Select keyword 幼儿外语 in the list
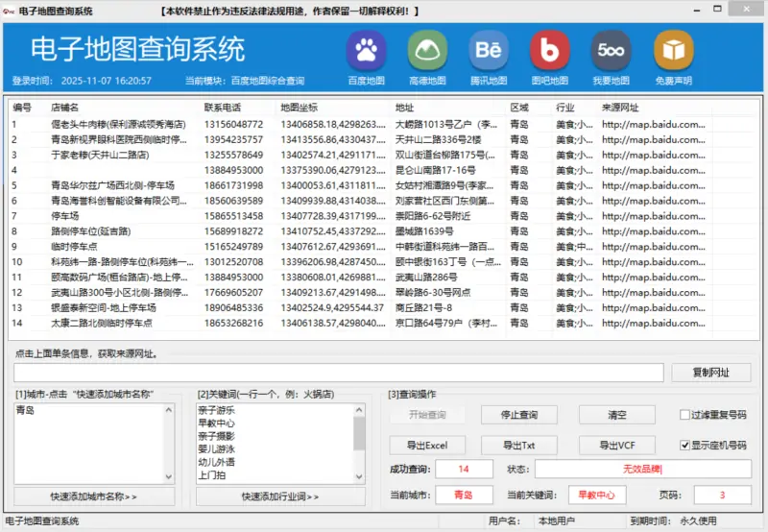 217,462
